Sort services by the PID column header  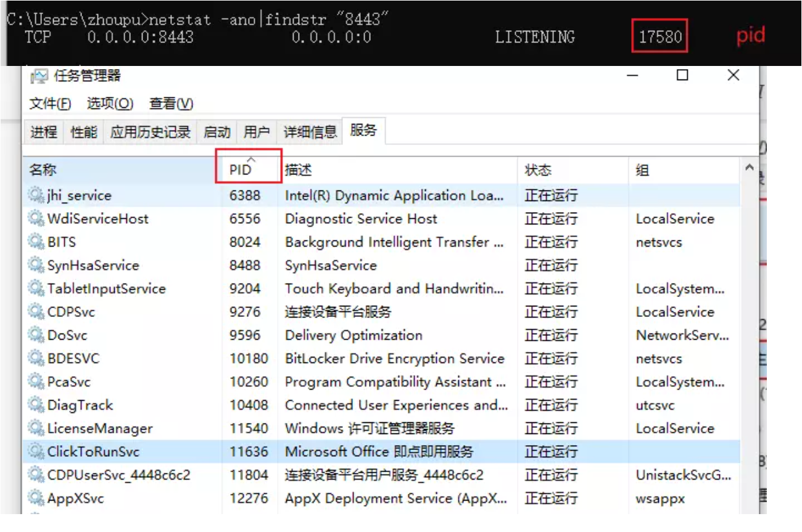241,170
